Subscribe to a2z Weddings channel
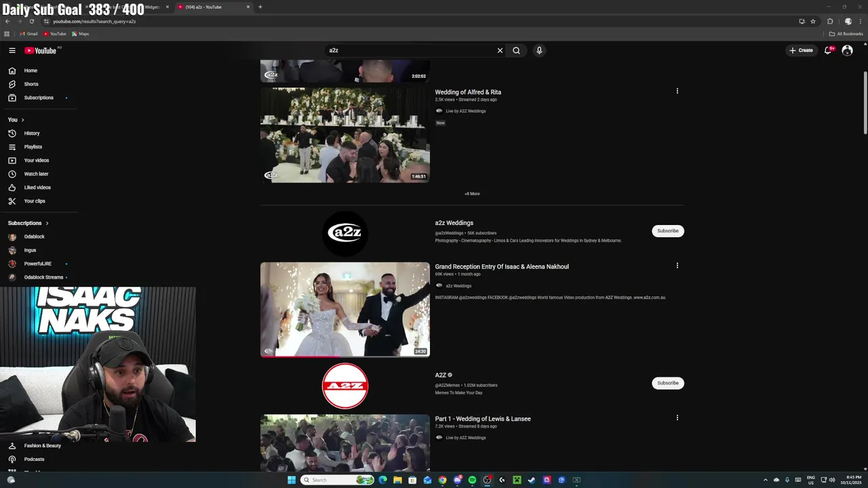 coord(668,230)
